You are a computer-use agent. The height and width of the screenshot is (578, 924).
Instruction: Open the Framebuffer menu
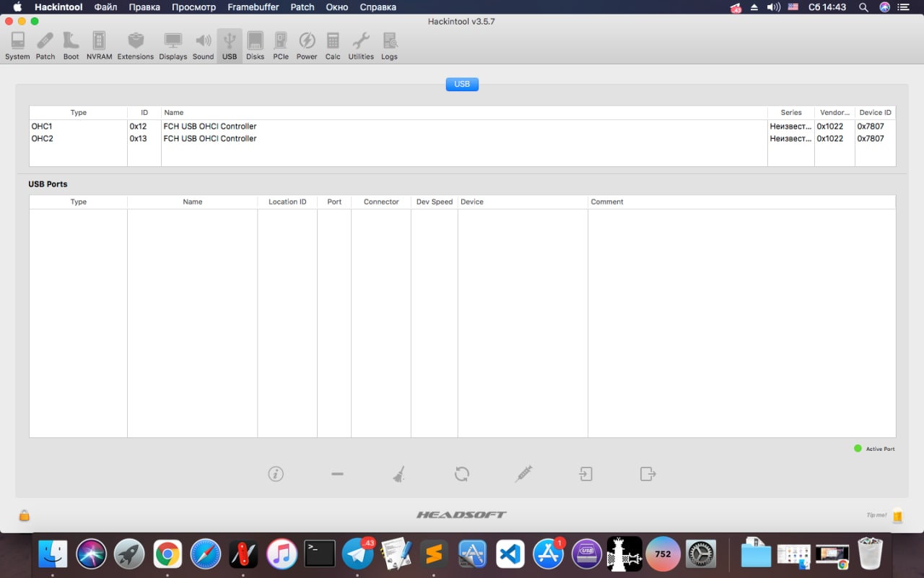(253, 7)
